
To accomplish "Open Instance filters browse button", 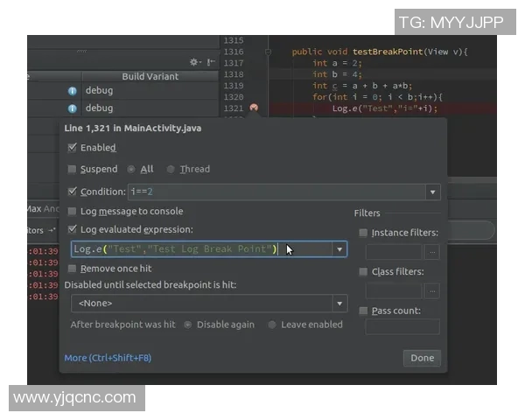I will 431,252.
